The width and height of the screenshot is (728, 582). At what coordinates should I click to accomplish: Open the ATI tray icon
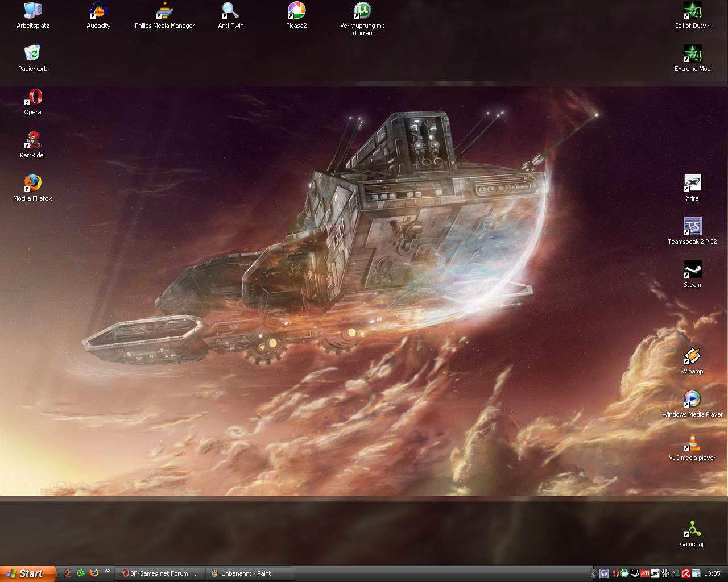[x=645, y=573]
